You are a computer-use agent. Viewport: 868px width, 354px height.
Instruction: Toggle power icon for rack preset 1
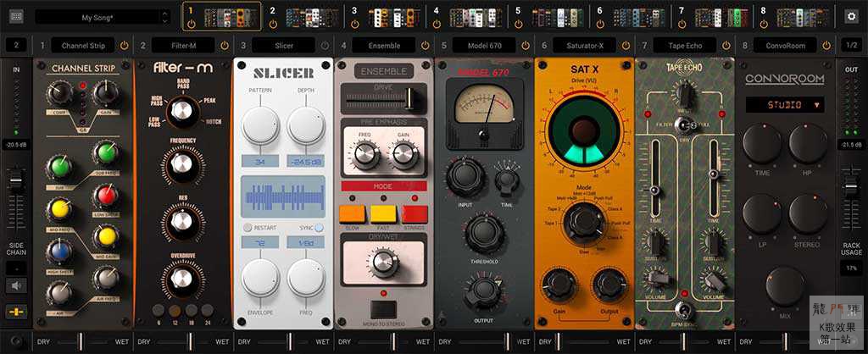pos(192,25)
